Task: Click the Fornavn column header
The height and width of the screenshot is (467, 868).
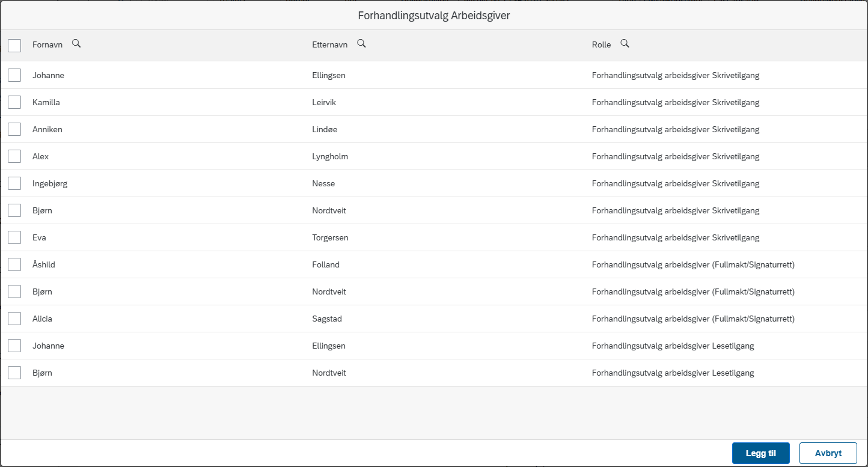Action: (x=48, y=44)
